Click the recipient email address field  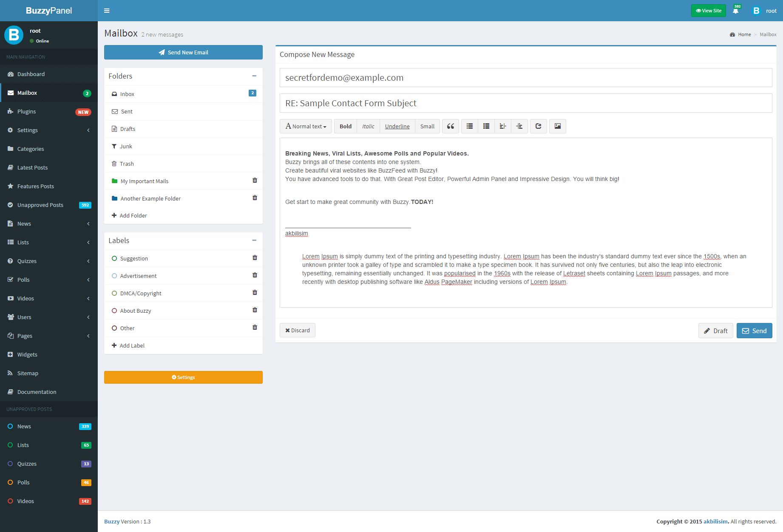pyautogui.click(x=525, y=78)
